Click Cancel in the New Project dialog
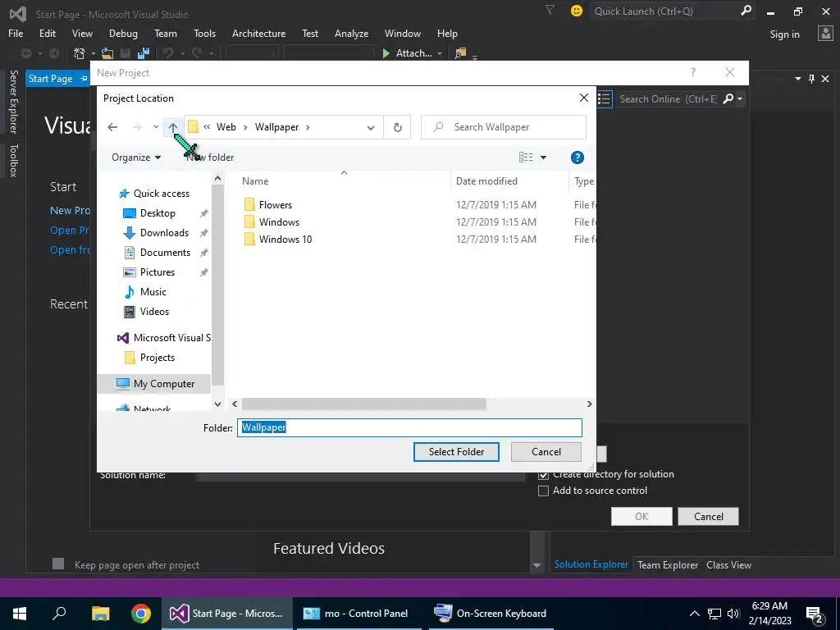 [x=708, y=517]
